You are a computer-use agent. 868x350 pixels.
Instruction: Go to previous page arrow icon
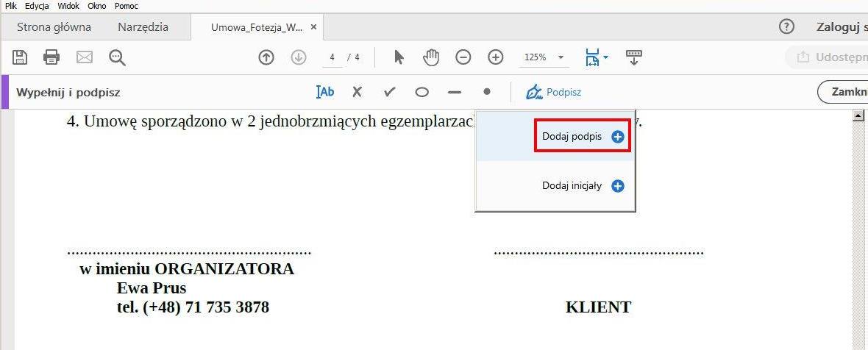tap(266, 57)
